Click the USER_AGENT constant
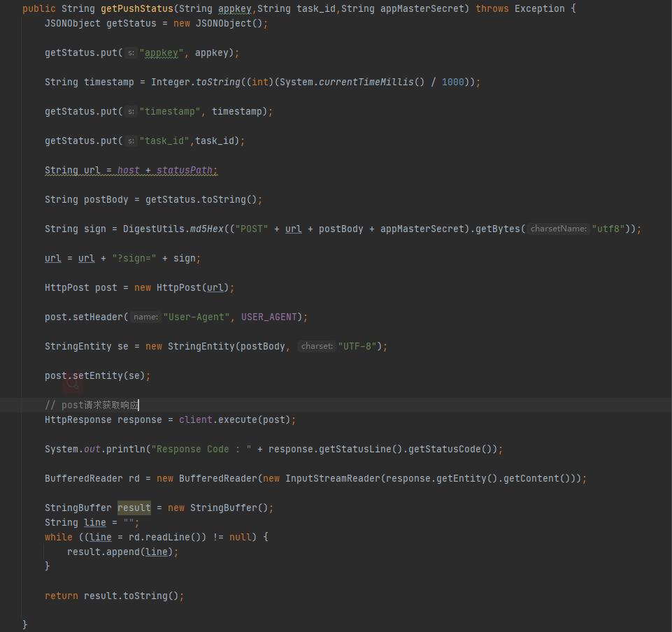 (x=269, y=317)
